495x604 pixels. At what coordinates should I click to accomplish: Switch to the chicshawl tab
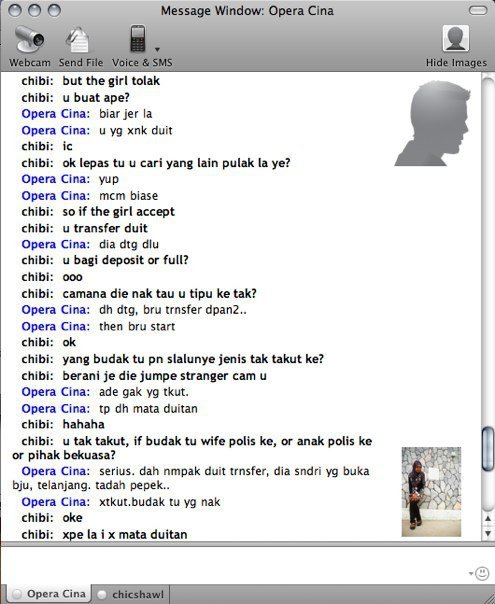pyautogui.click(x=131, y=594)
